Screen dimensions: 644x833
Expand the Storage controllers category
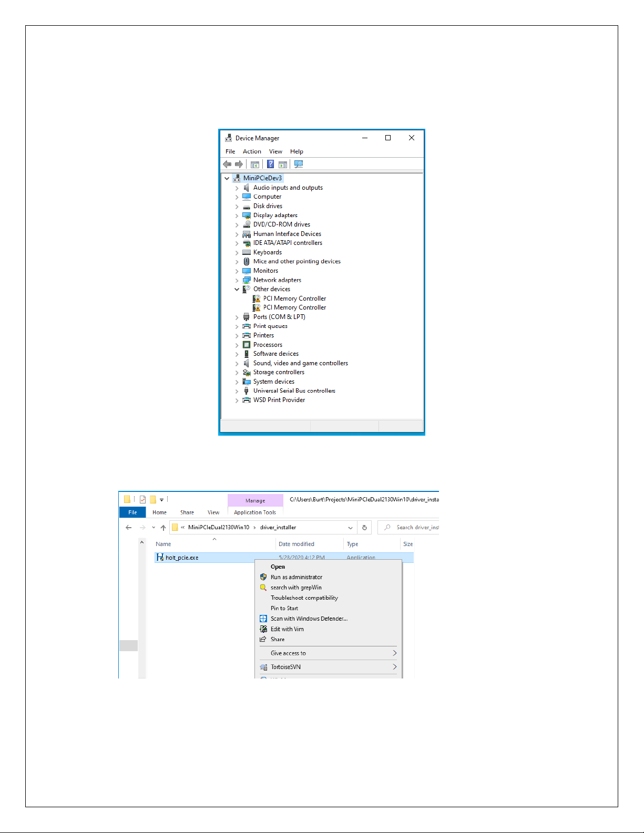coord(237,373)
